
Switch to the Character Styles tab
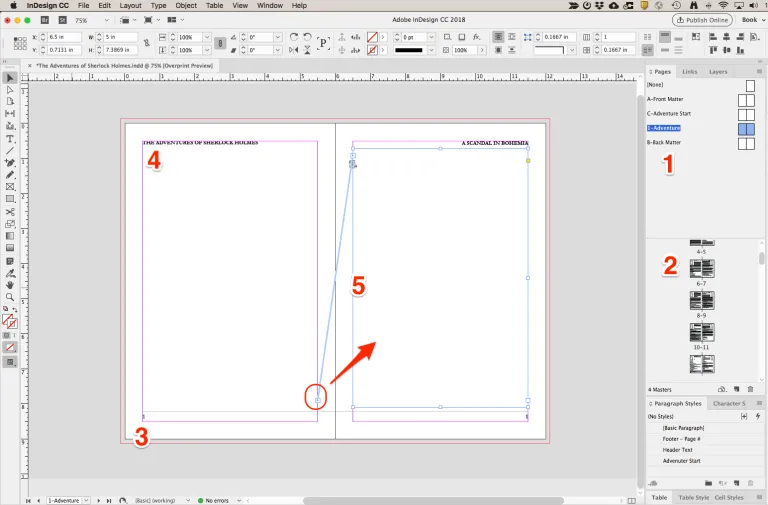point(729,404)
